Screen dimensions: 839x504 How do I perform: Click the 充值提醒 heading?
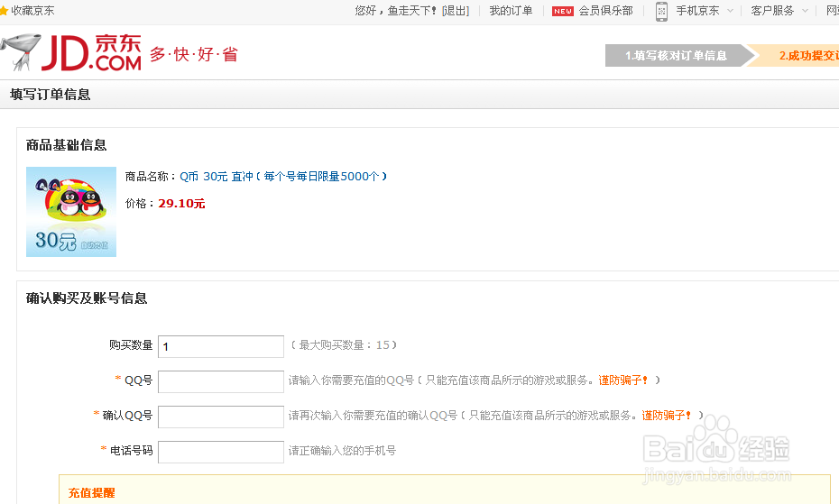click(91, 493)
